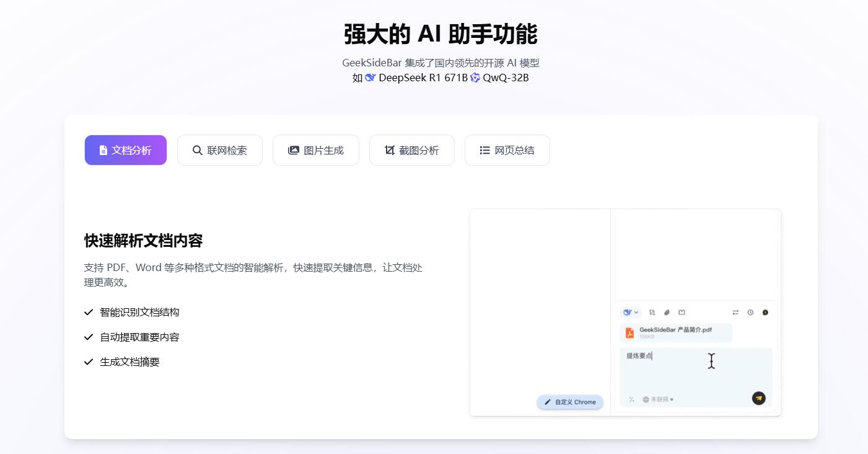Screen dimensions: 868x454
Task: Click the 快速解析文档内容 heading
Action: click(x=143, y=241)
